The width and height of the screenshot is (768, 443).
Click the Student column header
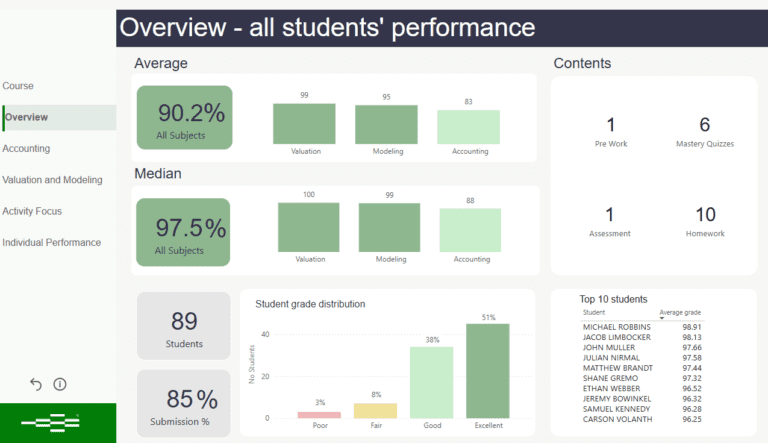[594, 313]
